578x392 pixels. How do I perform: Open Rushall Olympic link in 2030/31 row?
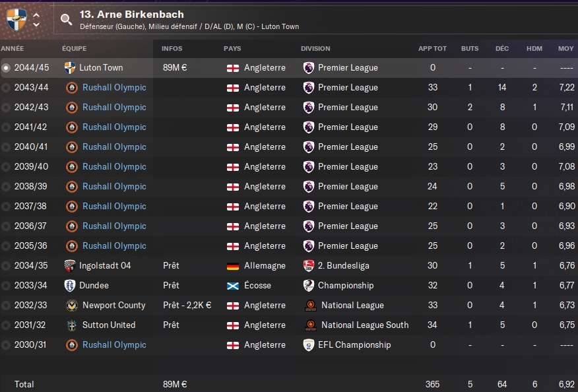pos(114,344)
